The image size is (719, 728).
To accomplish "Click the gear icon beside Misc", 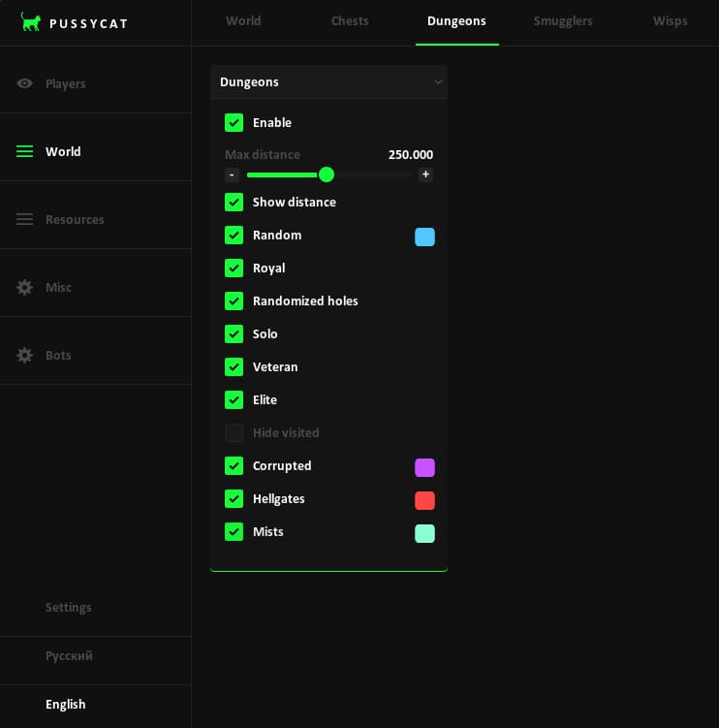I will tap(24, 287).
